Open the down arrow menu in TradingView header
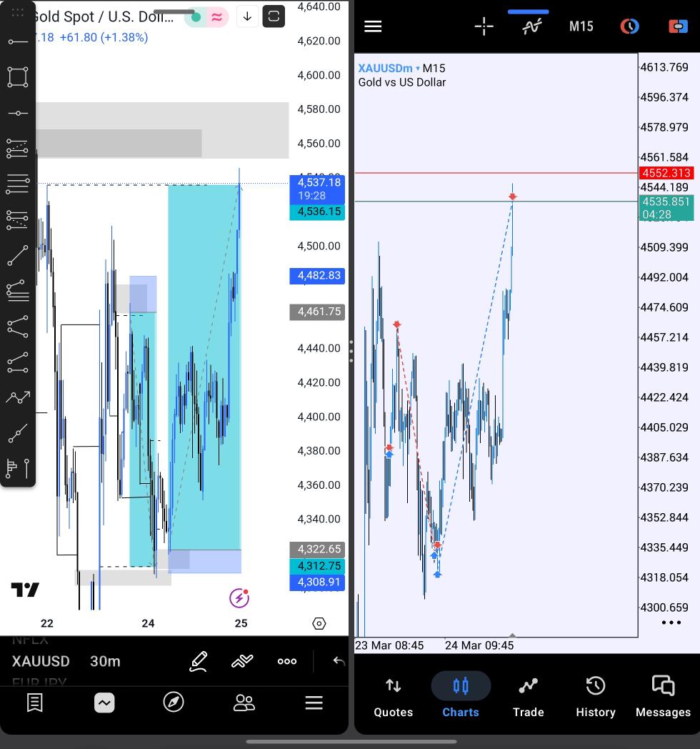700x749 pixels. [247, 16]
